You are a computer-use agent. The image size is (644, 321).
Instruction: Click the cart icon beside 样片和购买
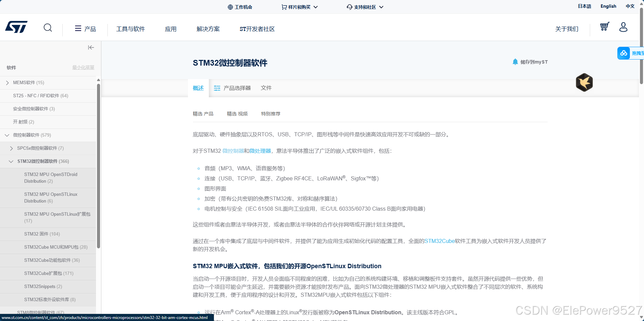tap(284, 7)
